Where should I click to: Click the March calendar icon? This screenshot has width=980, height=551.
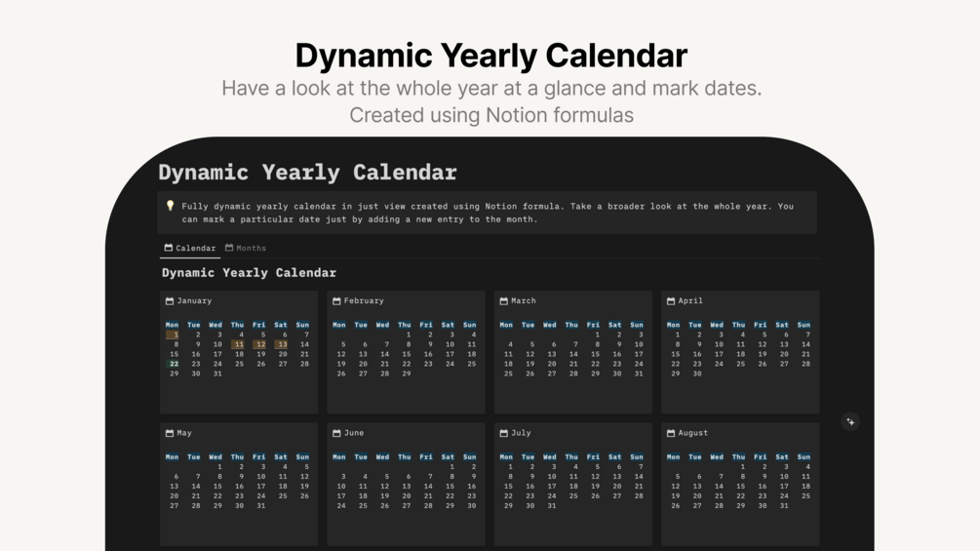coord(503,301)
